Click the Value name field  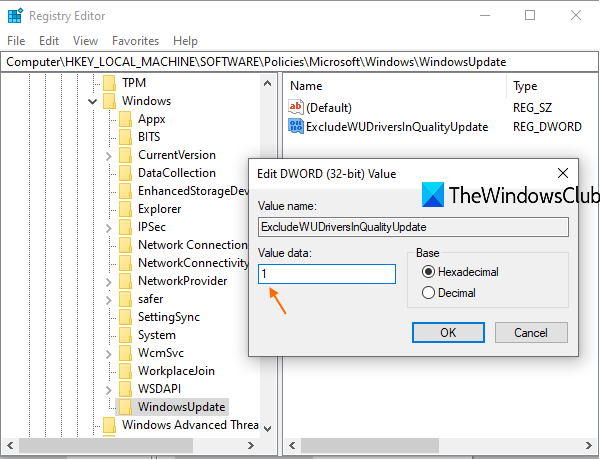pos(413,227)
